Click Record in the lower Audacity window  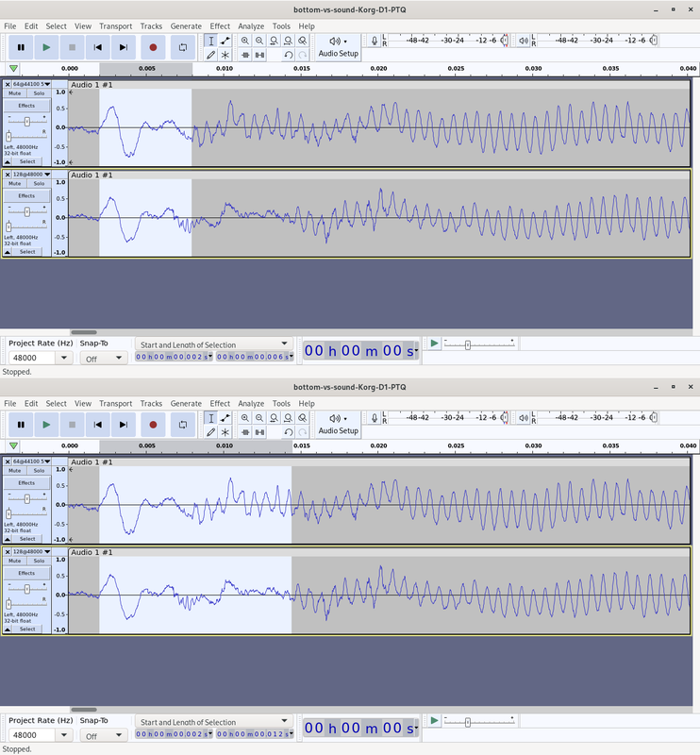(x=153, y=425)
